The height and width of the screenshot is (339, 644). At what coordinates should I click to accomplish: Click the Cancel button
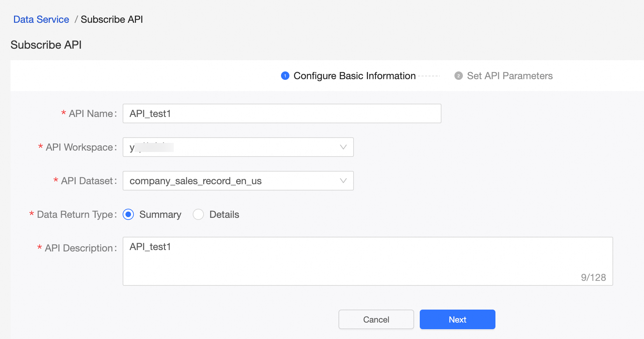pos(376,319)
